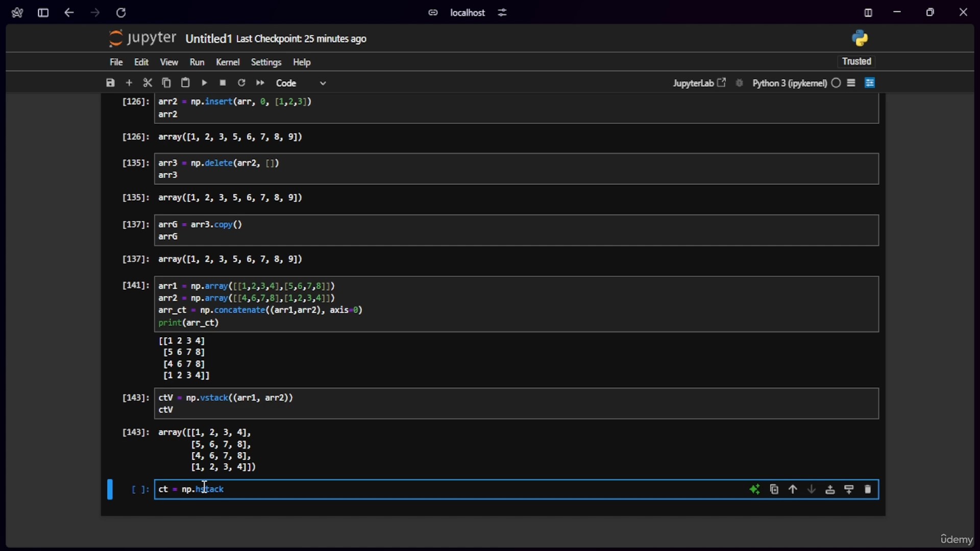Move the active cell down
980x551 pixels.
tap(812, 490)
